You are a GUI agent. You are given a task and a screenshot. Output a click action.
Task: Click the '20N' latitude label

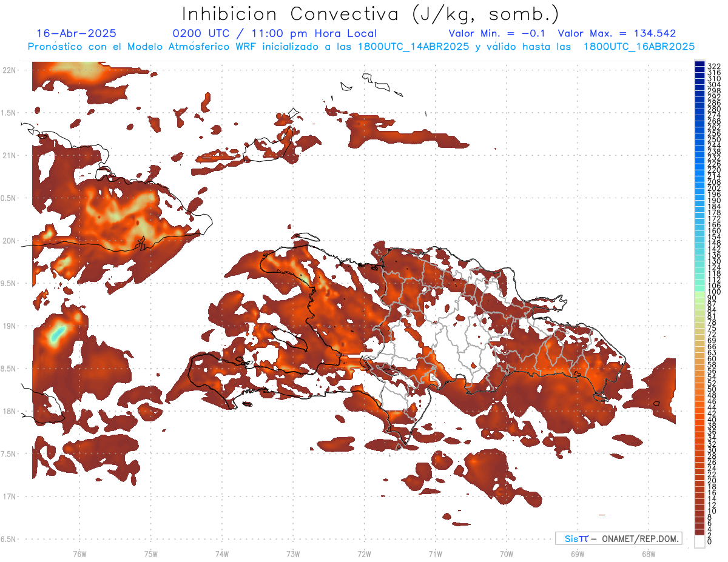(x=9, y=241)
